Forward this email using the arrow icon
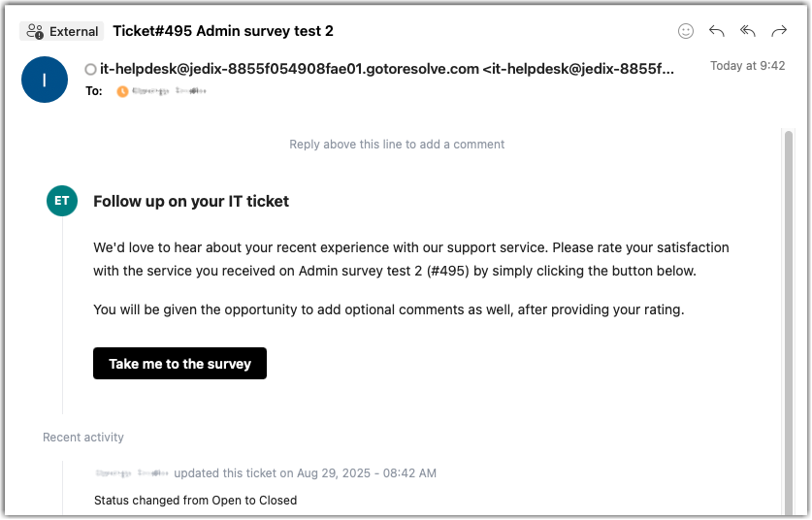Image resolution: width=812 pixels, height=520 pixels. (x=779, y=31)
